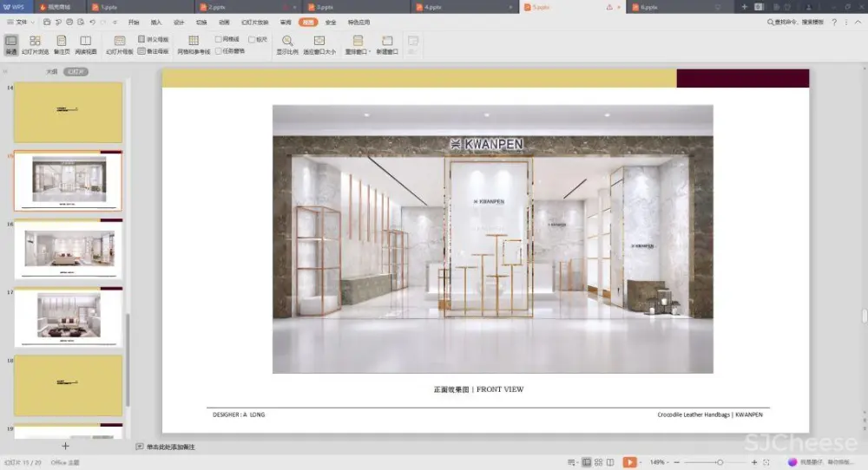Image resolution: width=868 pixels, height=470 pixels.
Task: Select slide 16 thumbnail in panel
Action: point(68,250)
